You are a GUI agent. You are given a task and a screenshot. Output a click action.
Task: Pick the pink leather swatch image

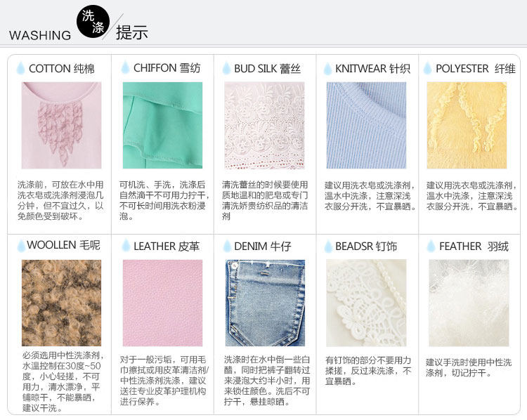pos(163,303)
